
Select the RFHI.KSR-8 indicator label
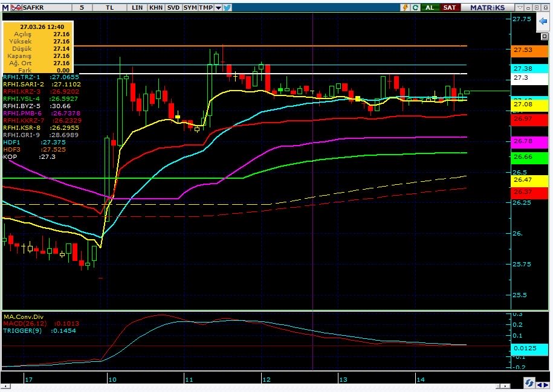(22, 127)
